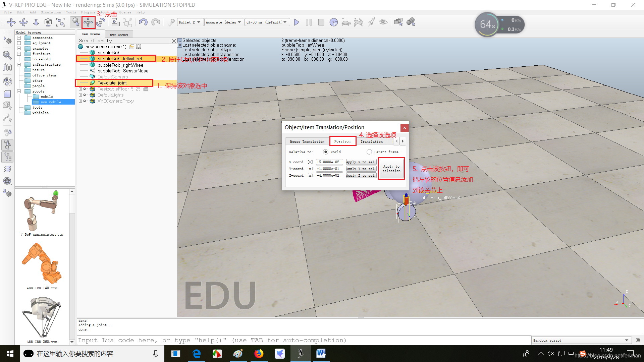Select the Play simulation button
The height and width of the screenshot is (362, 644).
pos(297,22)
